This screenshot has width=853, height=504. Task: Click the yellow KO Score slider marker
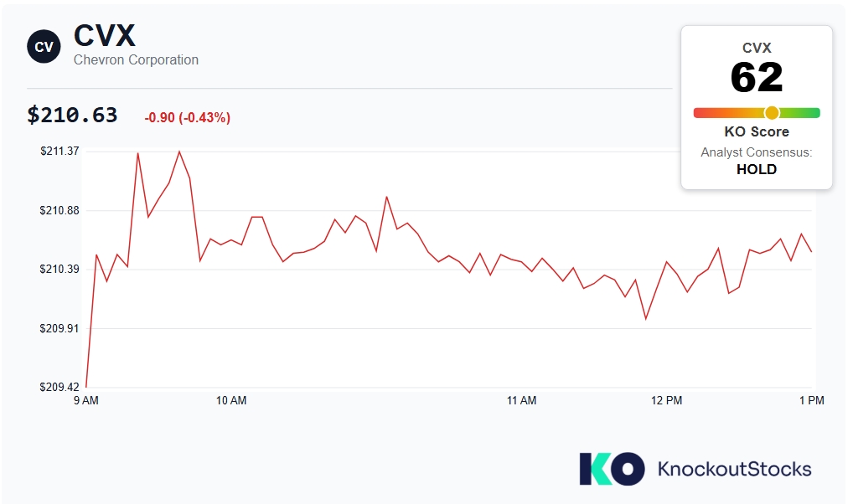click(772, 113)
